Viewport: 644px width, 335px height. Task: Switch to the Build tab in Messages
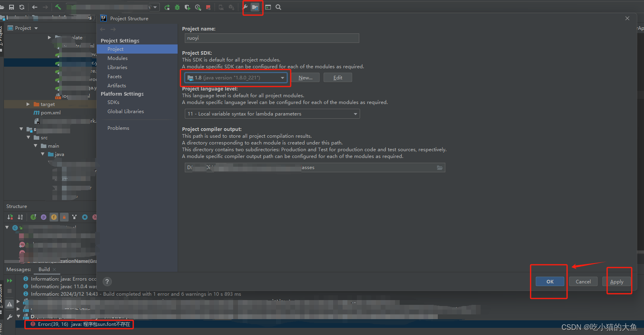point(44,270)
